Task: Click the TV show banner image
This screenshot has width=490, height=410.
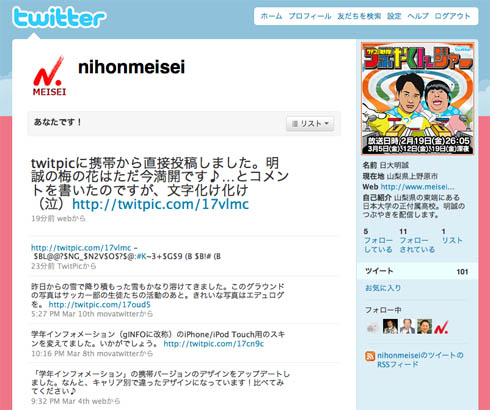Action: coord(418,99)
